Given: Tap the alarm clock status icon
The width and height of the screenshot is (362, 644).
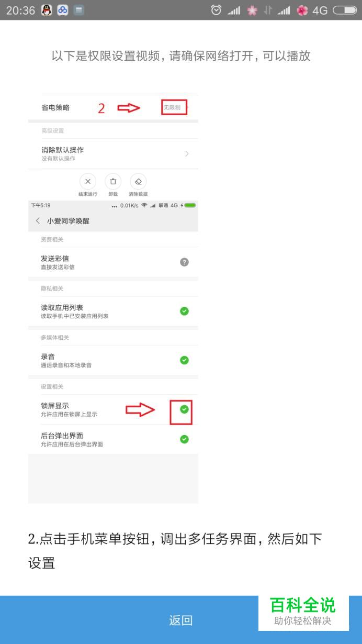Looking at the screenshot, I should (x=216, y=10).
